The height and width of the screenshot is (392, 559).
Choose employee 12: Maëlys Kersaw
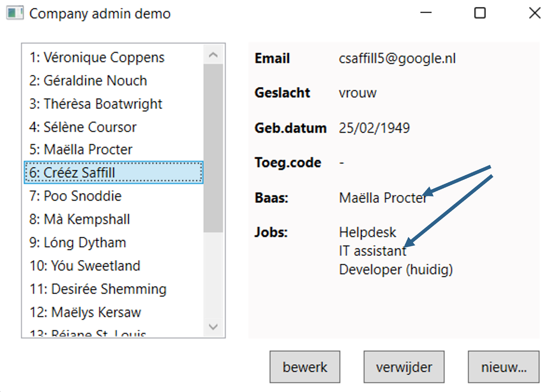(x=85, y=312)
